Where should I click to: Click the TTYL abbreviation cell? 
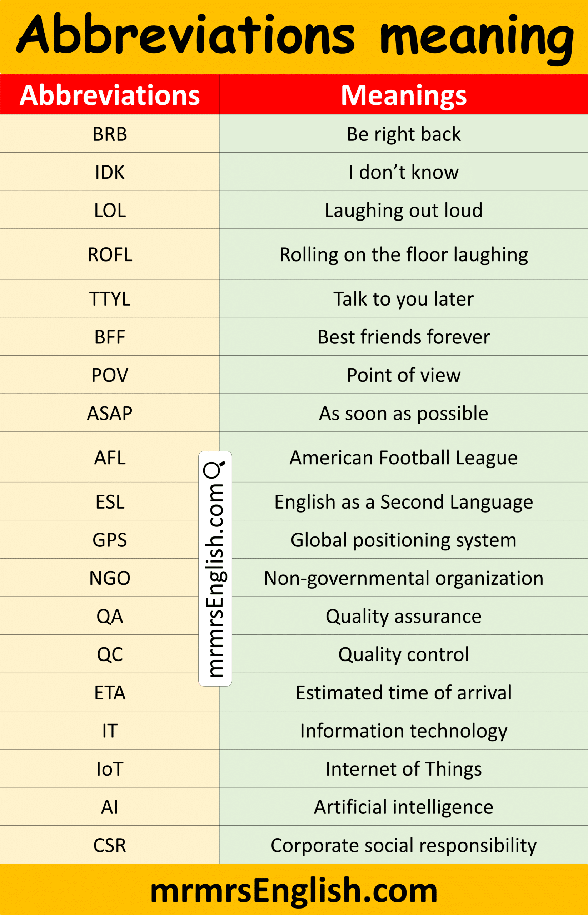pos(110,299)
